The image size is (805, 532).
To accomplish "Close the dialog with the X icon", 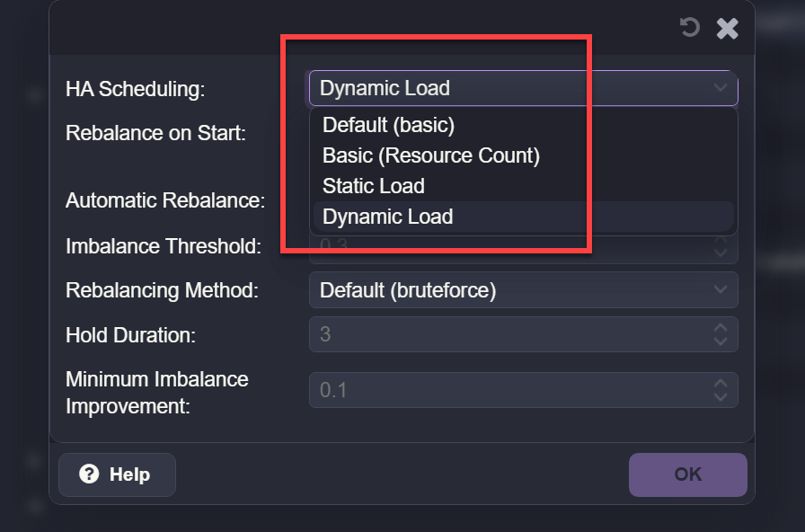I will 728,29.
